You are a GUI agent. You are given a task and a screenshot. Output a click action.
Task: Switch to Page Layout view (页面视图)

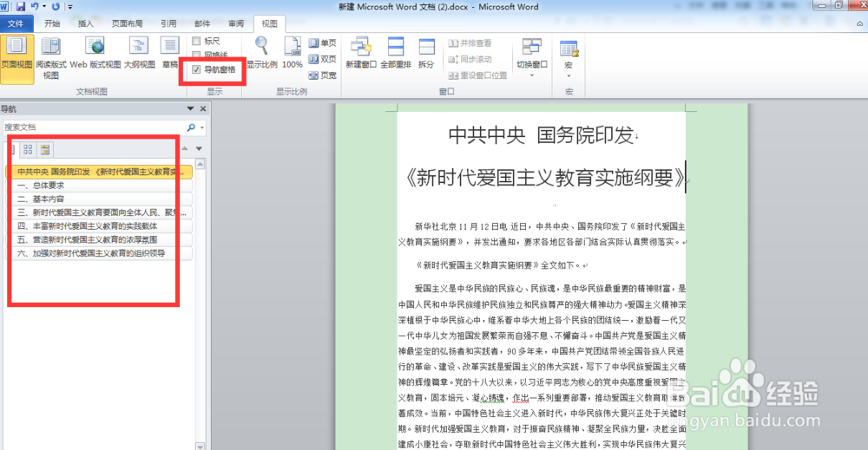tap(16, 59)
